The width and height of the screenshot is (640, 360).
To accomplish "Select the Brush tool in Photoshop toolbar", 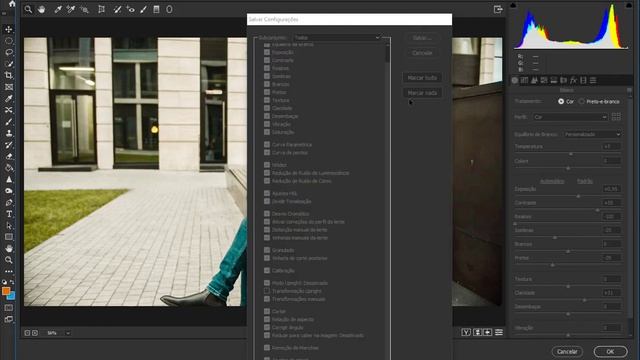I will [x=9, y=122].
